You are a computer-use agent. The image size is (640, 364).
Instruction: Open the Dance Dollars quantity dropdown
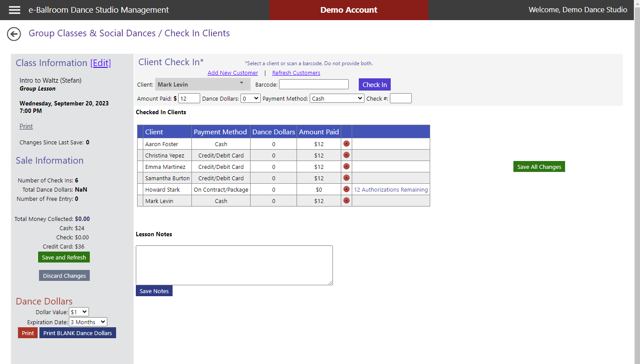(x=250, y=98)
